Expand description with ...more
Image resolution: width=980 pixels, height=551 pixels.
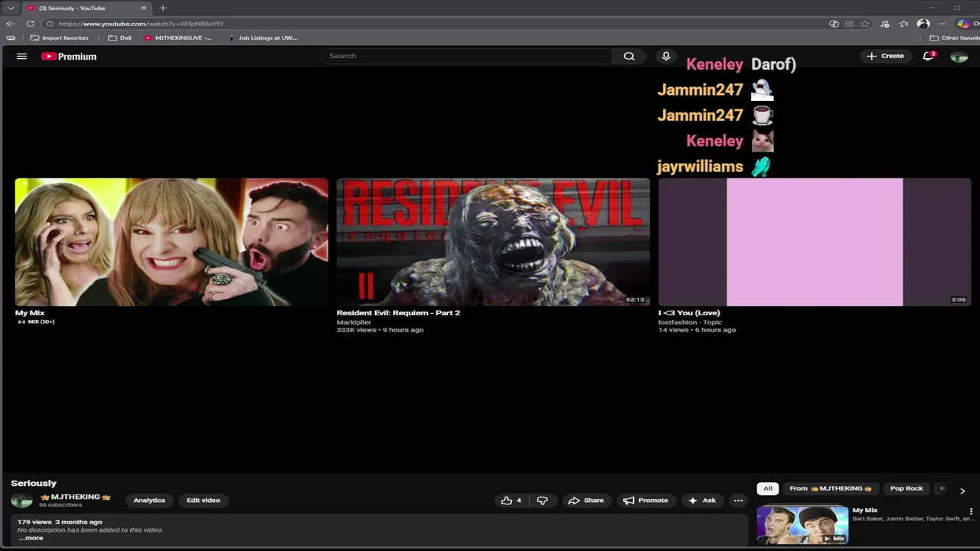click(31, 538)
